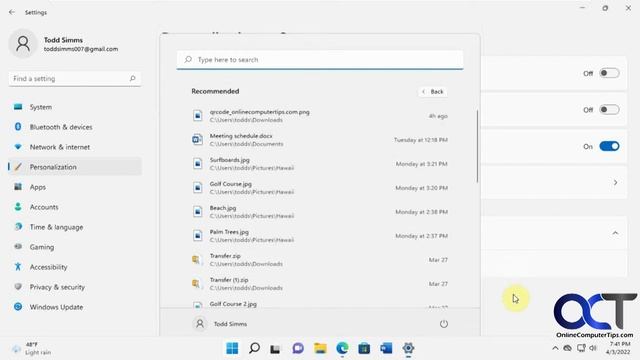Open Task View on taskbar

(276, 348)
